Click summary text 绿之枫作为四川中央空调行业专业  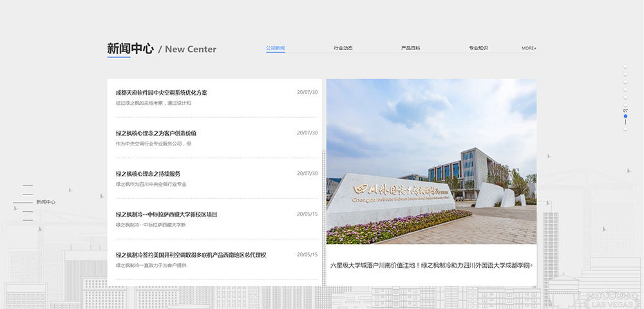(151, 184)
